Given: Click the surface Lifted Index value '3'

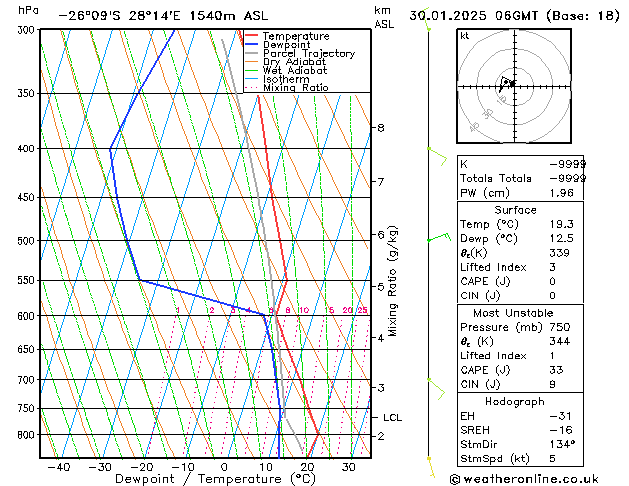Looking at the screenshot, I should point(552,267).
